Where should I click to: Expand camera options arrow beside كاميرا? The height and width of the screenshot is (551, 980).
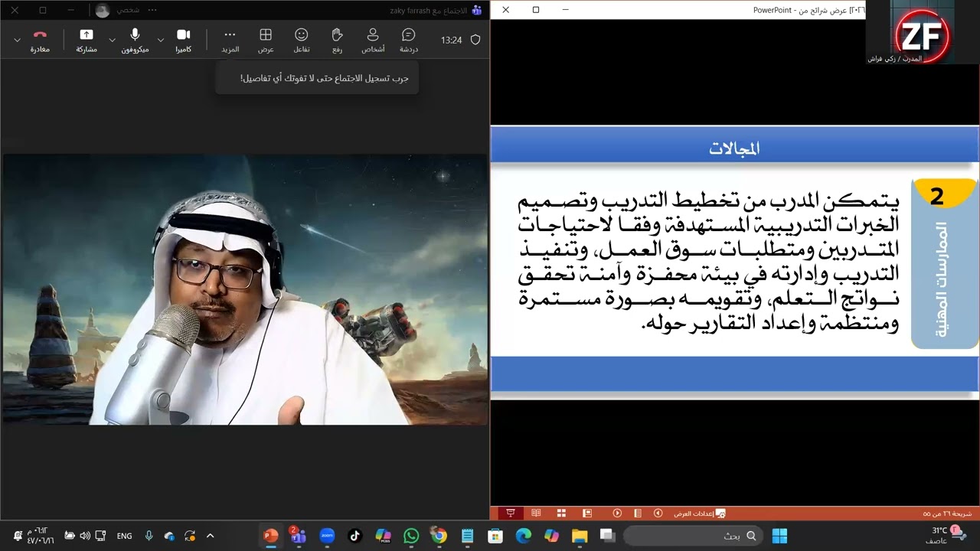coord(160,39)
